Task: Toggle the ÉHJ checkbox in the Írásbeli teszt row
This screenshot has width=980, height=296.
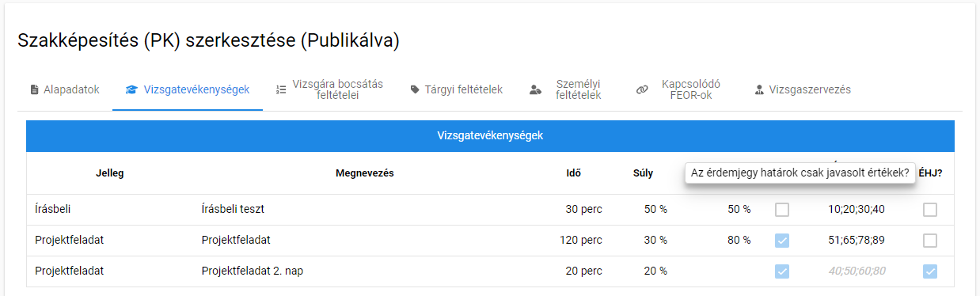Action: click(x=930, y=210)
